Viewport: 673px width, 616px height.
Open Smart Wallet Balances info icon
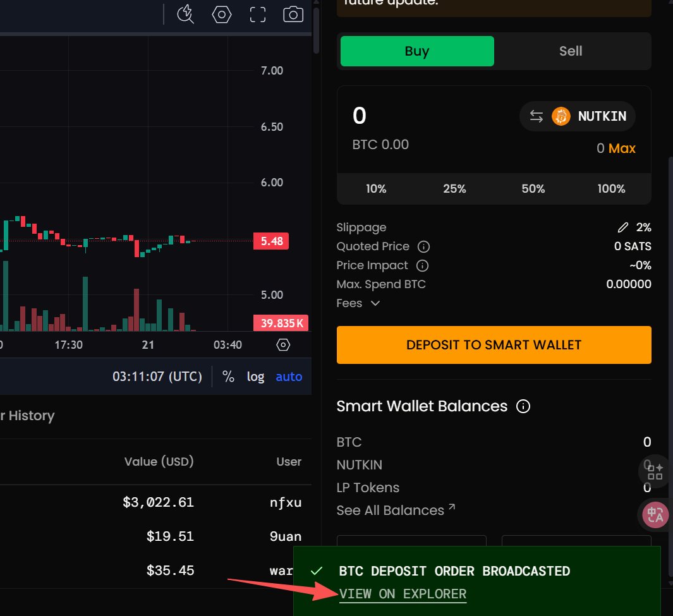coord(523,406)
